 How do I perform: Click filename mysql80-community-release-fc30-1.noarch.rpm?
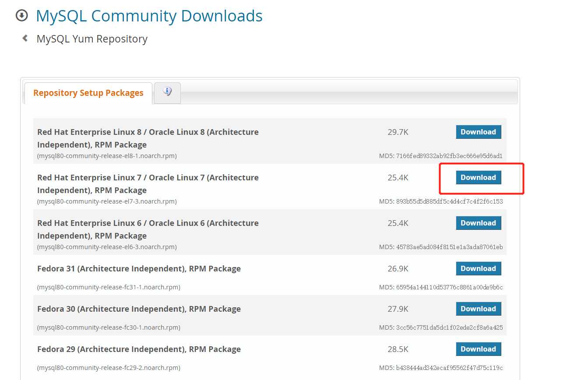[x=109, y=327]
